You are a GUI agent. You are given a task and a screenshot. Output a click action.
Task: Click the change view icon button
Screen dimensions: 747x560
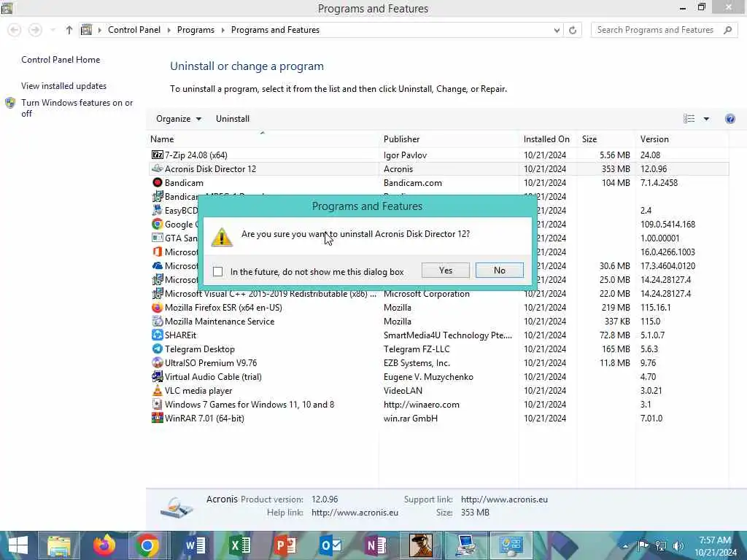pos(689,119)
